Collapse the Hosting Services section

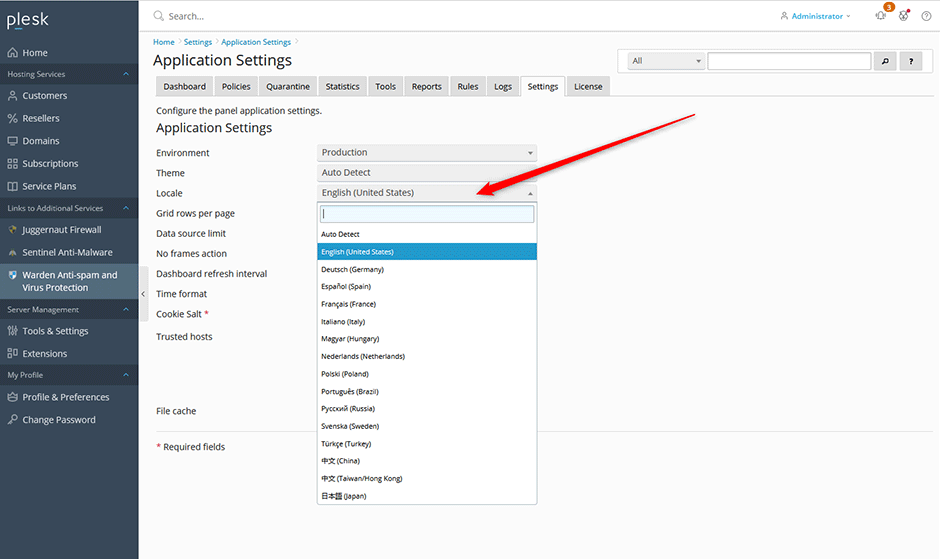click(x=126, y=74)
